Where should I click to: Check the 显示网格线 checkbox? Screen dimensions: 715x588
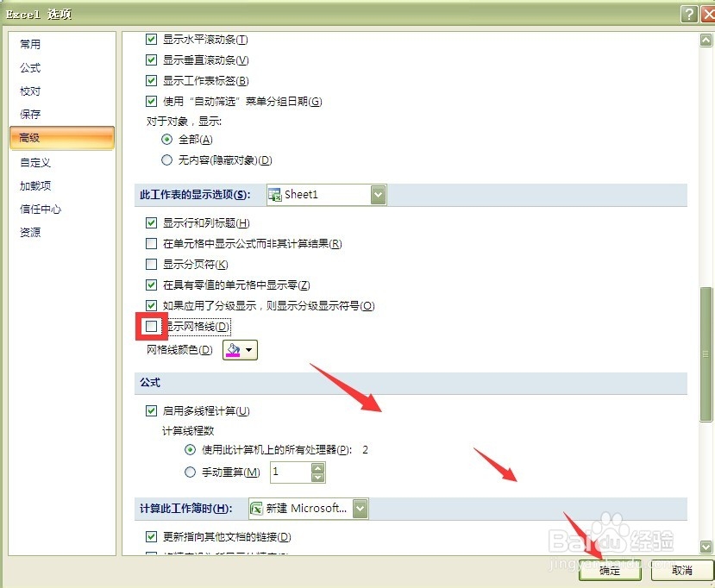[x=152, y=327]
